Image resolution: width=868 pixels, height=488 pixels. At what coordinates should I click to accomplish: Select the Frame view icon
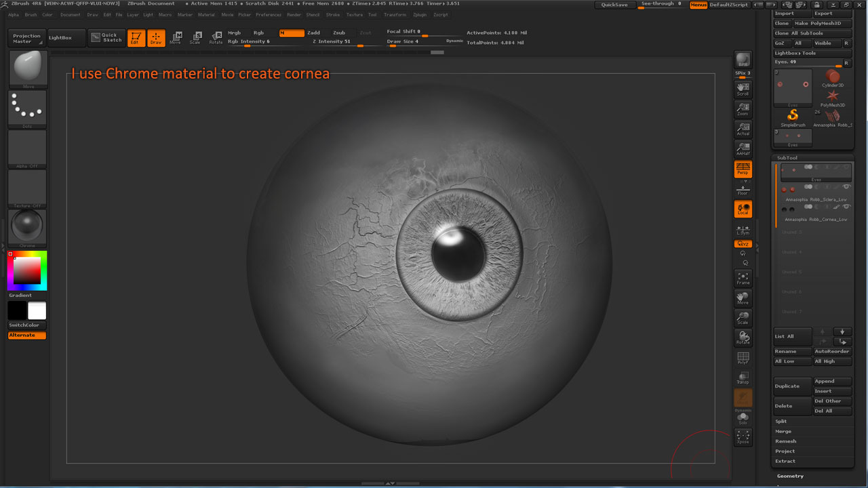tap(743, 278)
